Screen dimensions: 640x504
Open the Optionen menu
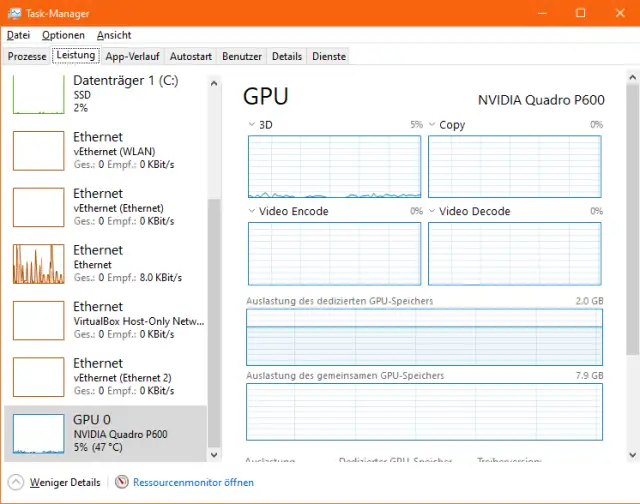[63, 35]
